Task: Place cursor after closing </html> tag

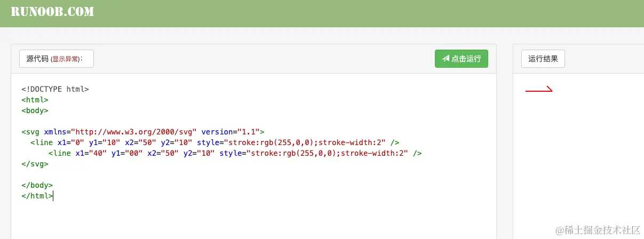Action: (x=53, y=196)
